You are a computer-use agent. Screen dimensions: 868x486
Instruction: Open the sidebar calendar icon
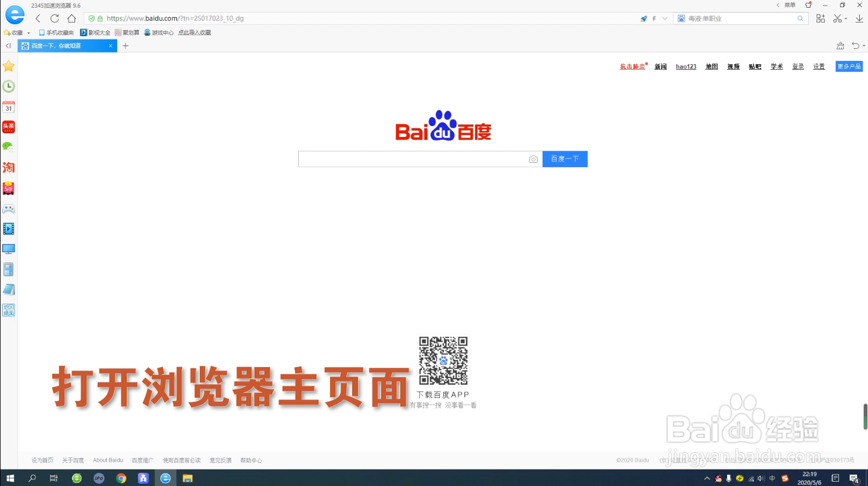coord(9,107)
